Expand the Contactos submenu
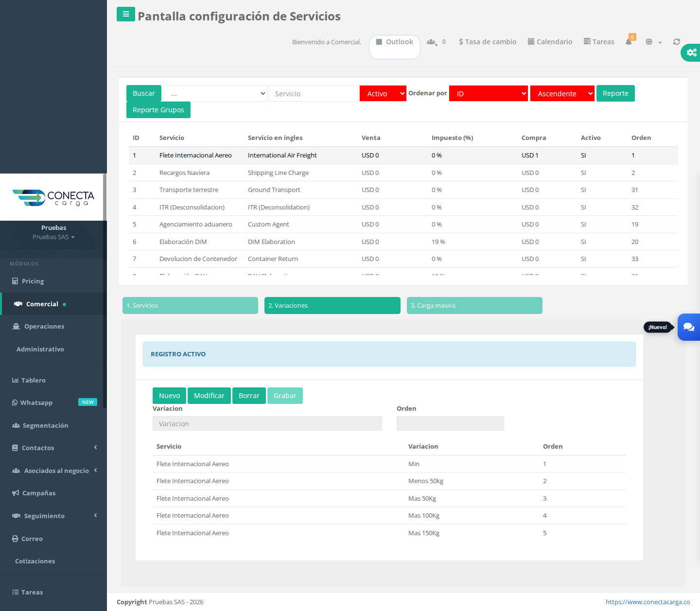 tap(53, 448)
